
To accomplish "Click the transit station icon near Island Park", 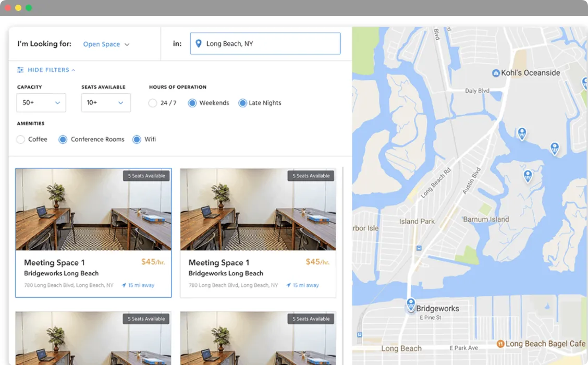I will coord(419,248).
